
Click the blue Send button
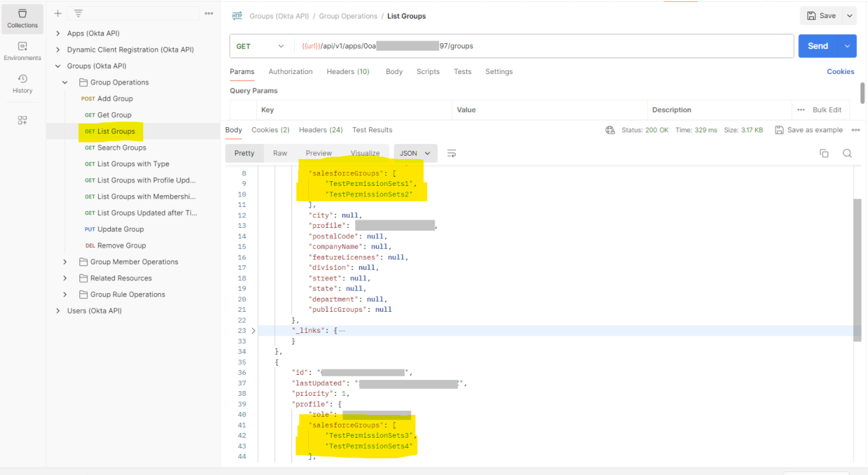[x=817, y=46]
